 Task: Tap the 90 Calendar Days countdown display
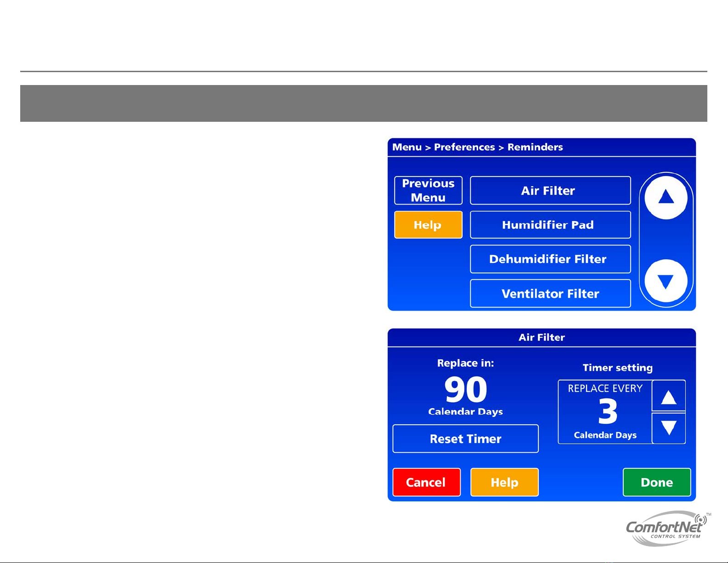pos(465,391)
